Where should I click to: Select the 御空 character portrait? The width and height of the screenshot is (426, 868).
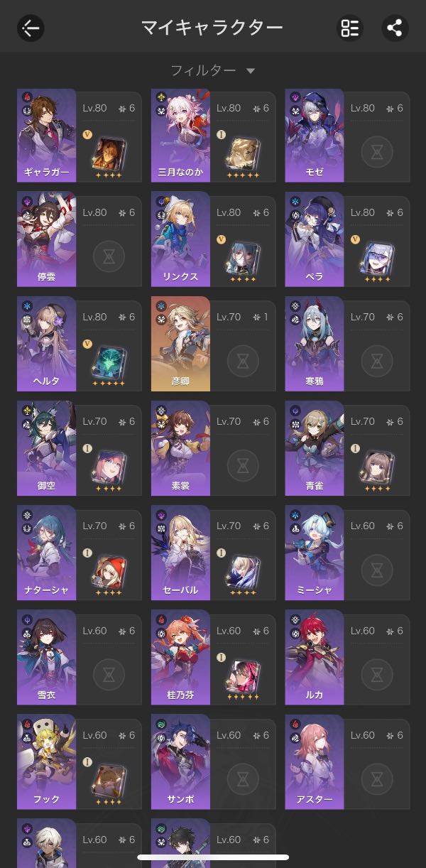pyautogui.click(x=46, y=449)
